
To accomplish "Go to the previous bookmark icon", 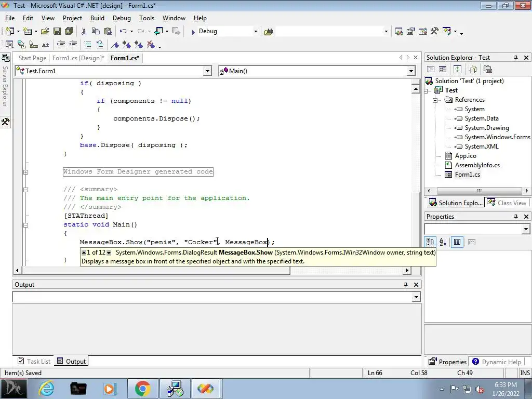I will tap(138, 45).
